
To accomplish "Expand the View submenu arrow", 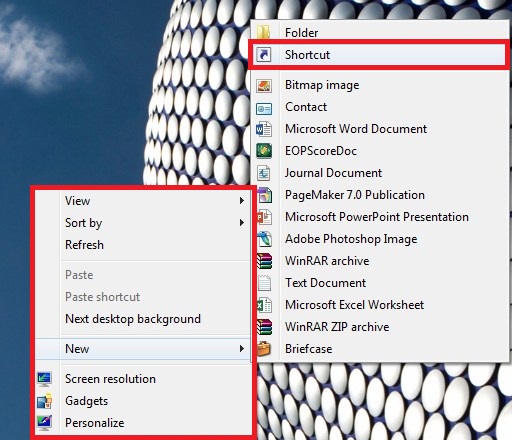I will coord(242,201).
